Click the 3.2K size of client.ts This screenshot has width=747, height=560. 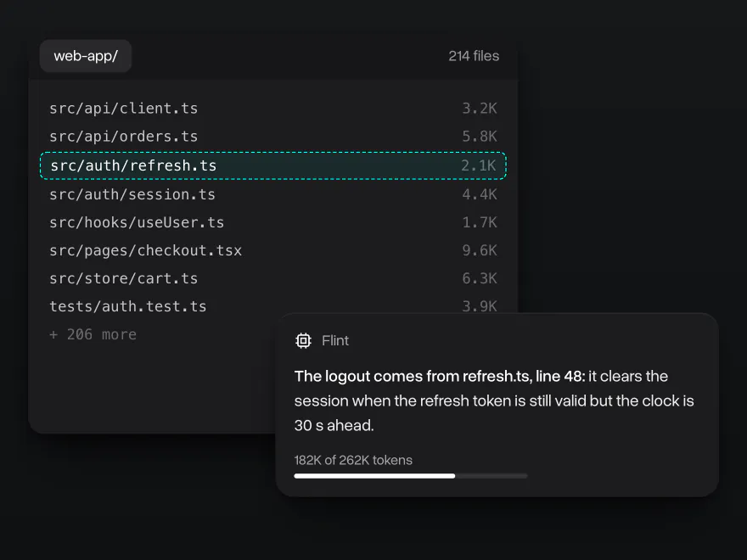480,109
